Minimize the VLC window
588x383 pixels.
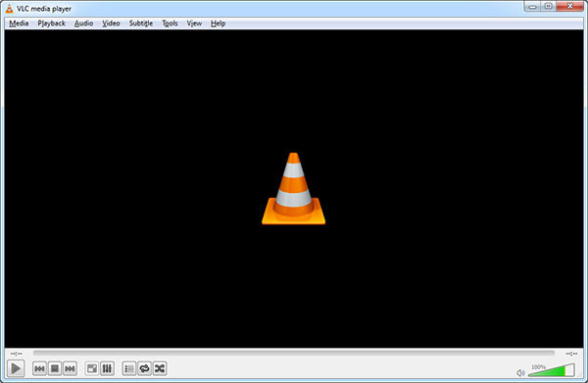[532, 6]
